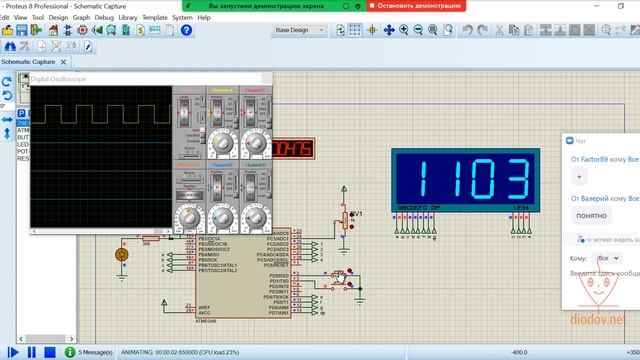The image size is (640, 360).
Task: Open the Help question mark icon
Action: pos(186,30)
